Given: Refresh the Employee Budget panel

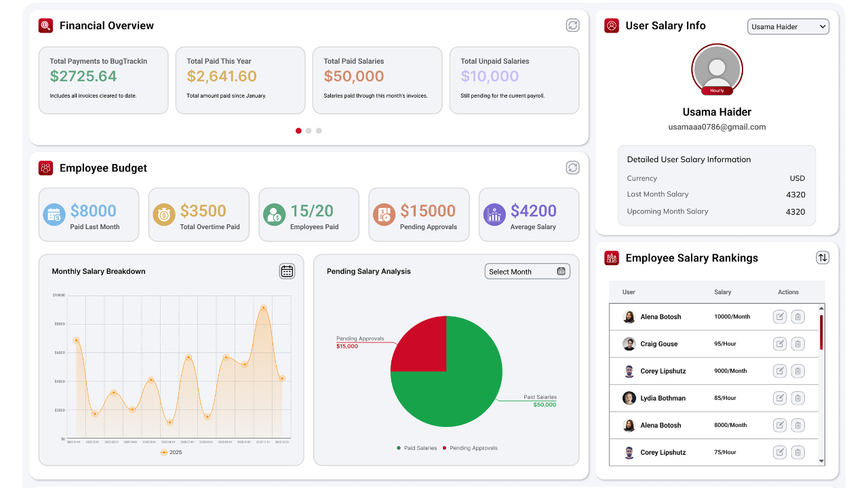Looking at the screenshot, I should [x=573, y=167].
